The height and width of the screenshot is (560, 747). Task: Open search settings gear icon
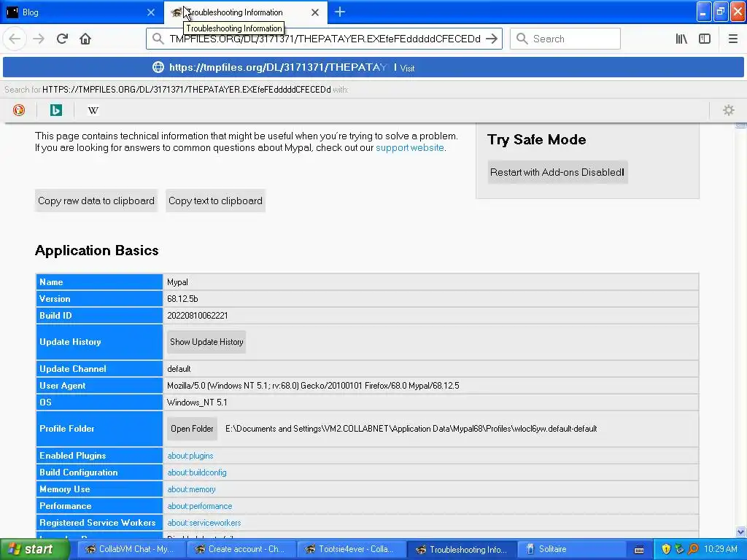click(729, 110)
